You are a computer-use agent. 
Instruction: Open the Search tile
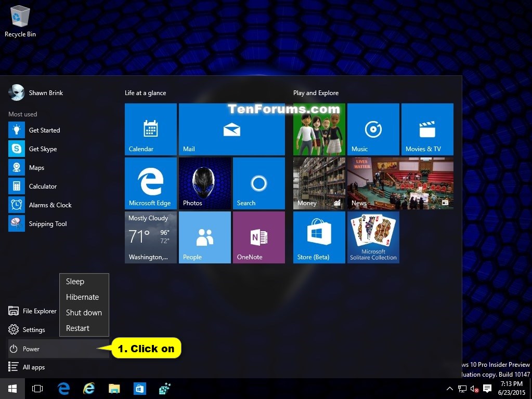[x=258, y=183]
